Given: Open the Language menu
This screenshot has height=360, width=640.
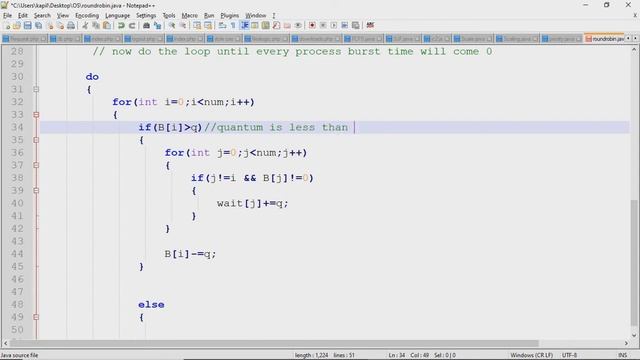Looking at the screenshot, I should tap(118, 16).
